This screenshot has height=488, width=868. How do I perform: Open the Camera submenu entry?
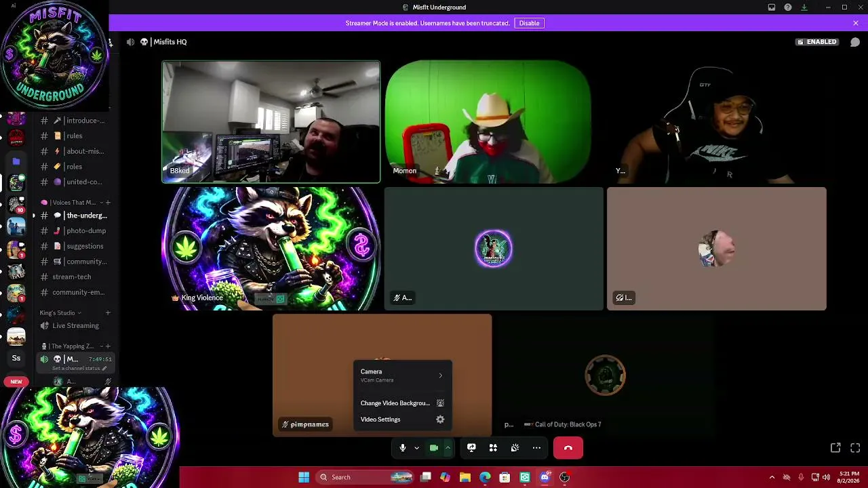pyautogui.click(x=402, y=375)
